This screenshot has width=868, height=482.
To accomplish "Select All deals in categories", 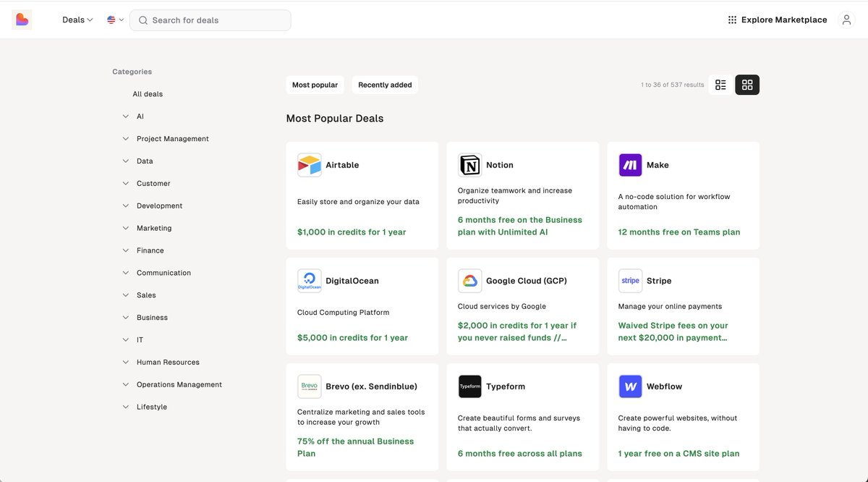I will pos(148,94).
